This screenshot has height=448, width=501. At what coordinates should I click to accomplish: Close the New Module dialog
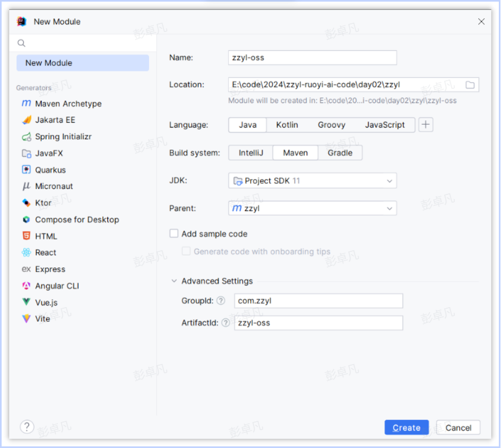(x=481, y=22)
